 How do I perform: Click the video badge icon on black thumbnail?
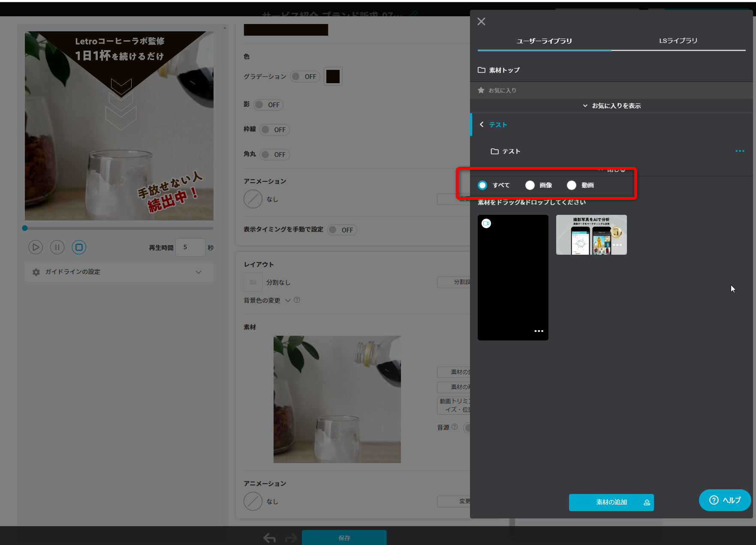click(486, 223)
